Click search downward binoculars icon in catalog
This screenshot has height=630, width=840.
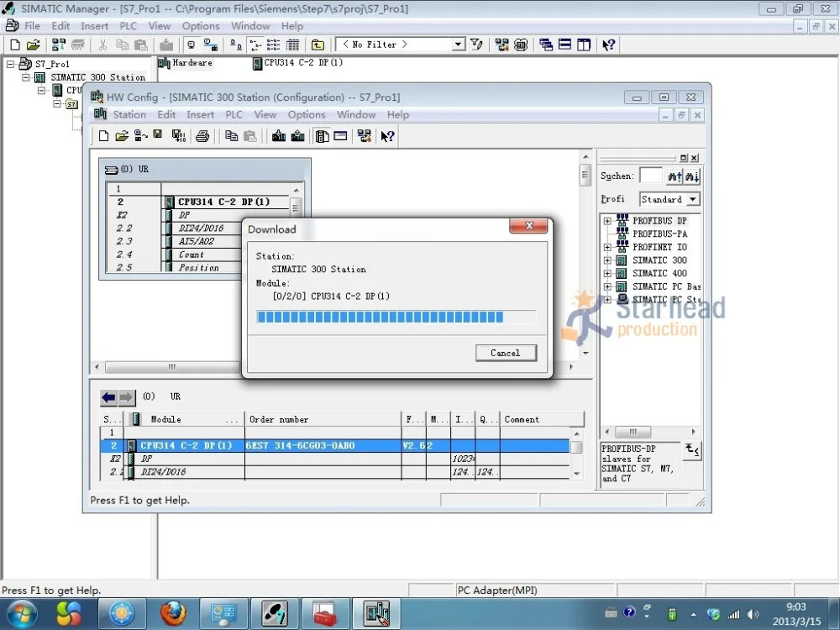[692, 176]
